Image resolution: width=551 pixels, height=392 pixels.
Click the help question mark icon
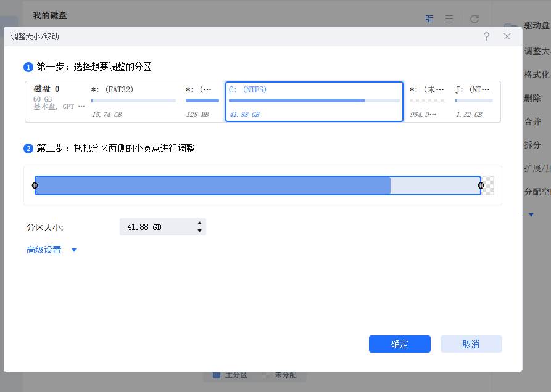pyautogui.click(x=486, y=36)
